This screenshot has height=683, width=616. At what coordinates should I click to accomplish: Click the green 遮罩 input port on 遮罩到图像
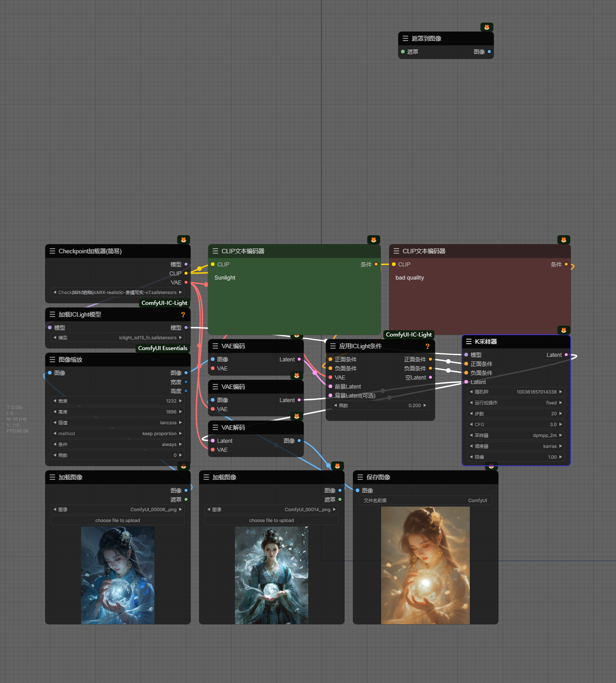click(403, 52)
